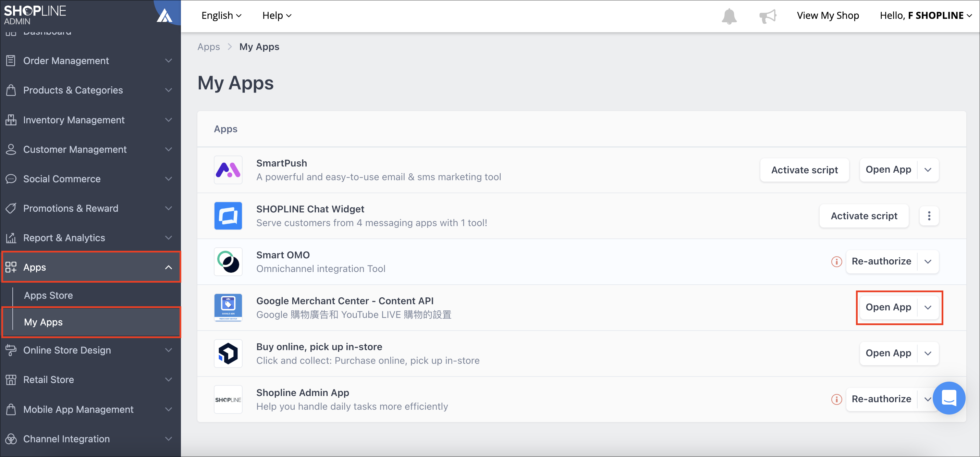This screenshot has height=457, width=980.
Task: Click Re-authorize for Shopline Admin App
Action: coord(881,399)
